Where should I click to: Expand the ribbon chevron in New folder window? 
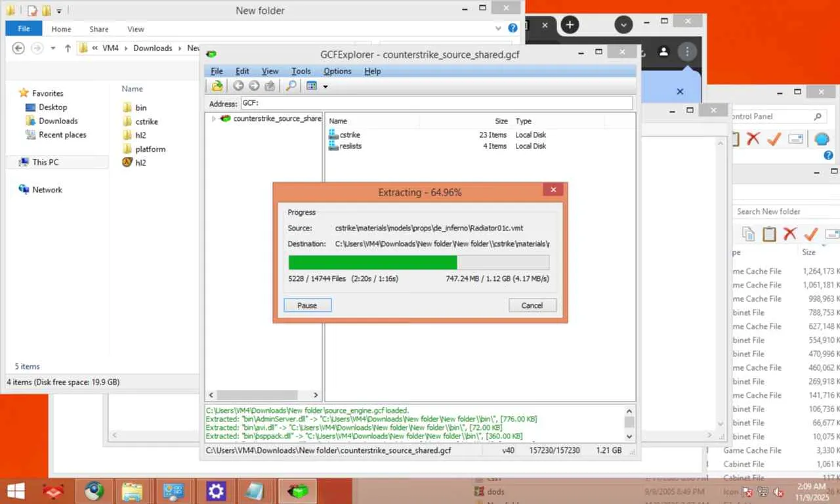(498, 29)
